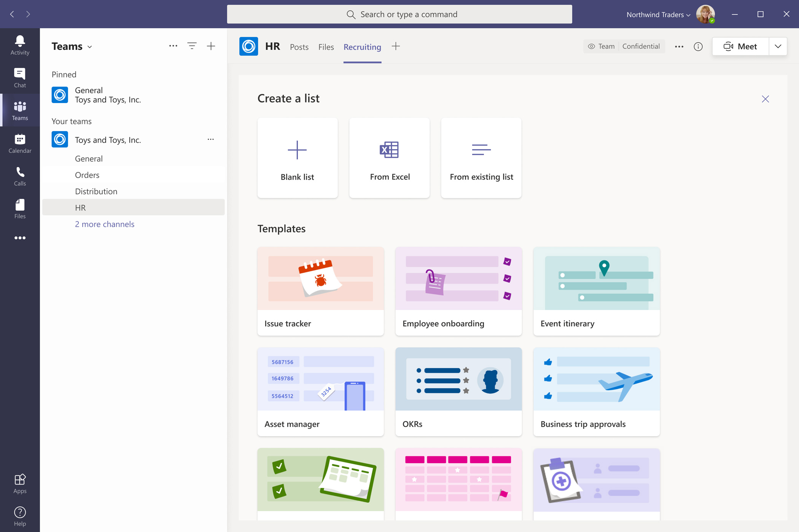Select the Orders channel
Viewport: 799px width, 532px height.
coord(87,175)
